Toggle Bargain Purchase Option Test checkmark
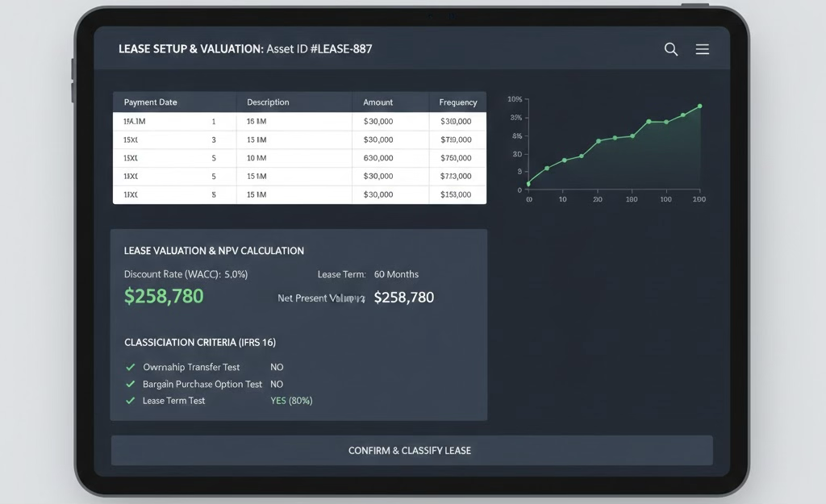 pos(131,384)
